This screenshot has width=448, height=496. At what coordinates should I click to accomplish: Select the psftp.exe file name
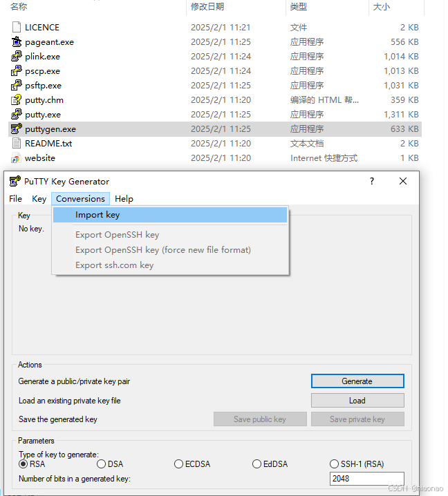point(43,86)
